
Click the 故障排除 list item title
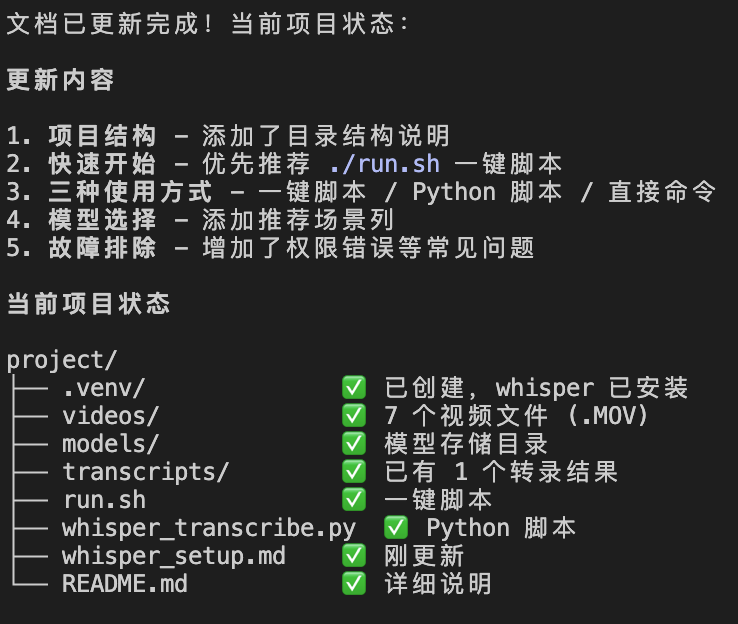coord(102,248)
